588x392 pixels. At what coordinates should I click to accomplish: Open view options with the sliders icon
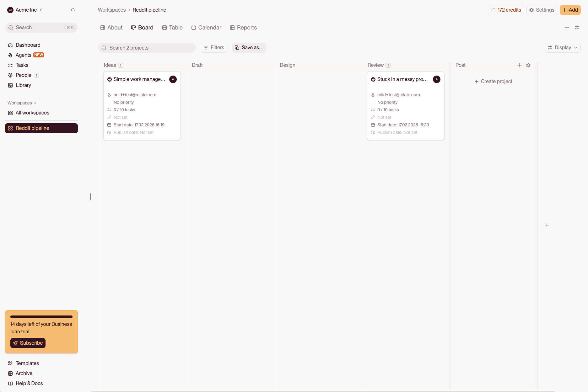pos(577,28)
